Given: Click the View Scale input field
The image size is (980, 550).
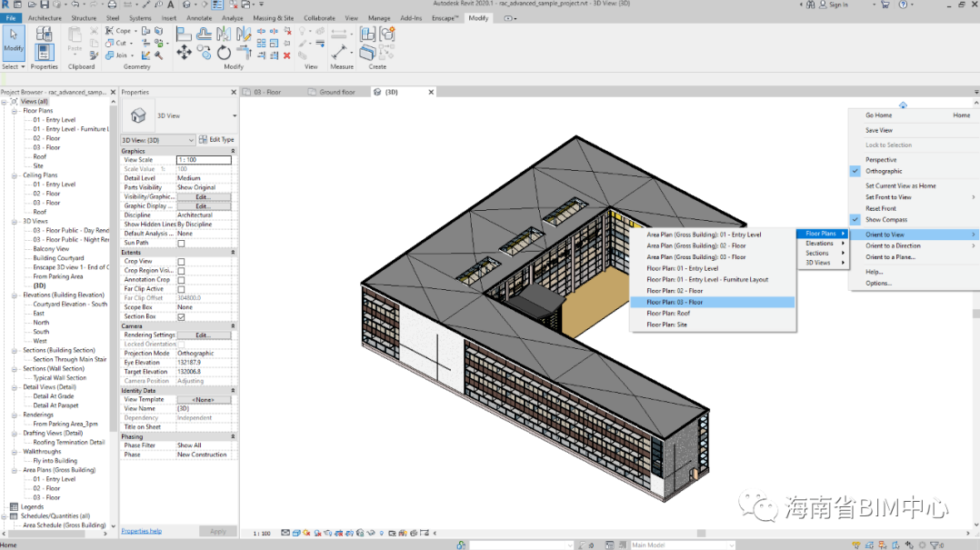Looking at the screenshot, I should 204,160.
